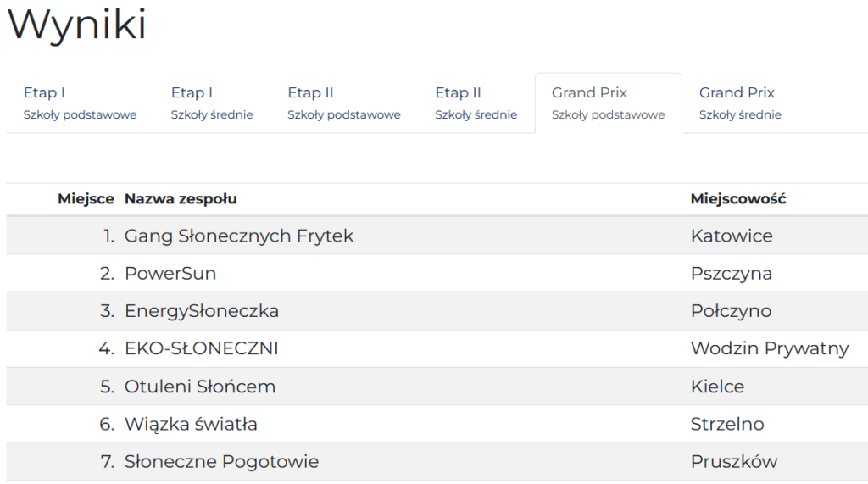Open Etap I Szkoły podstawowe tab

pos(80,103)
